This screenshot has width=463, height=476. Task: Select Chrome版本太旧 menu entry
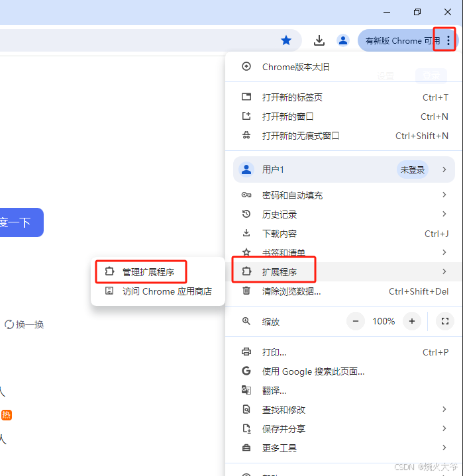[344, 67]
